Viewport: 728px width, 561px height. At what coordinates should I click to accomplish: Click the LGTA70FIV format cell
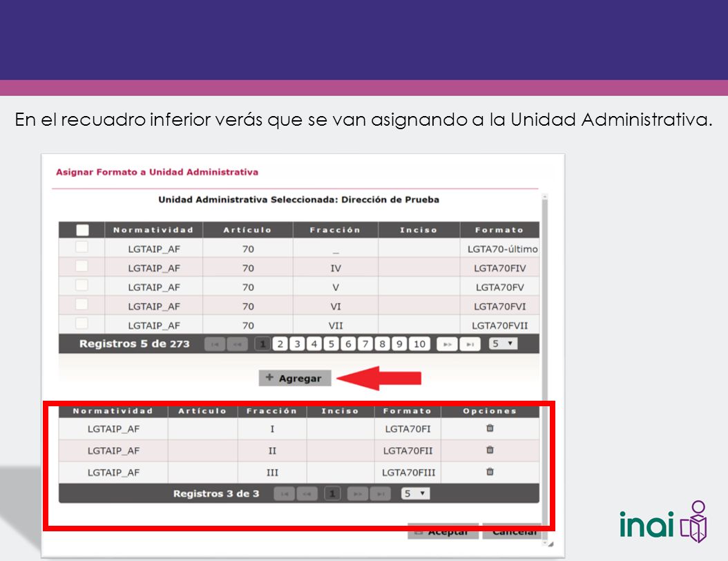(500, 268)
